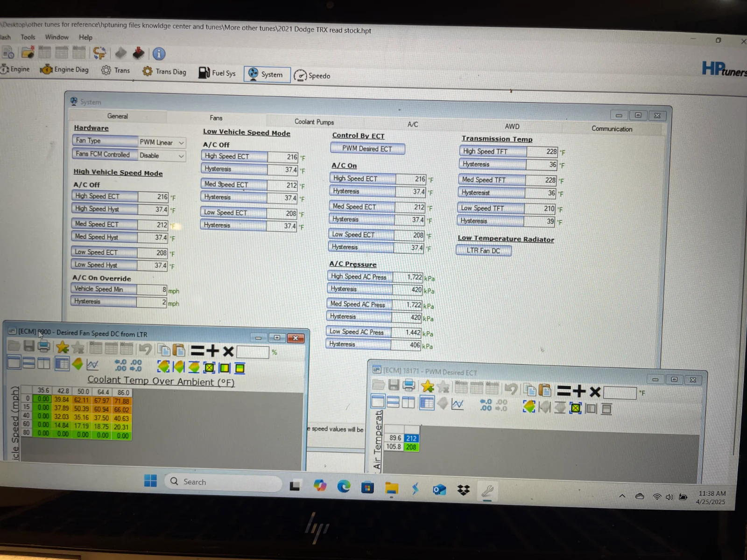This screenshot has height=560, width=747.
Task: Add PWM Desired ECT table to favorites
Action: coord(427,386)
